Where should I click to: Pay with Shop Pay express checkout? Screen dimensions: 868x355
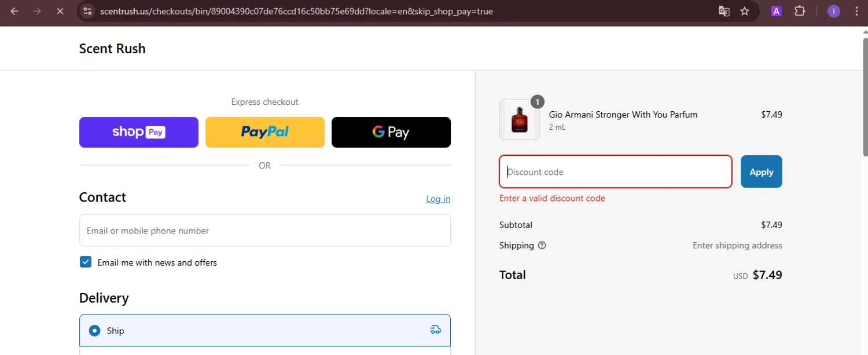(x=139, y=132)
